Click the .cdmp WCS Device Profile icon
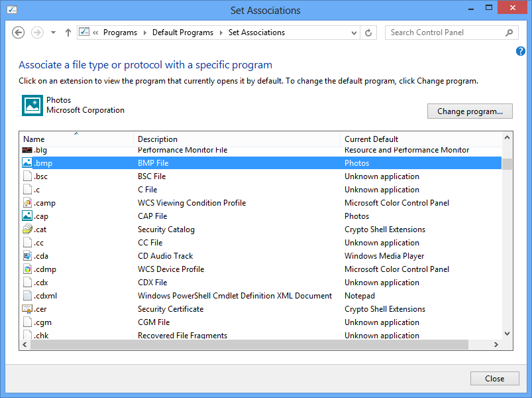 [x=27, y=269]
